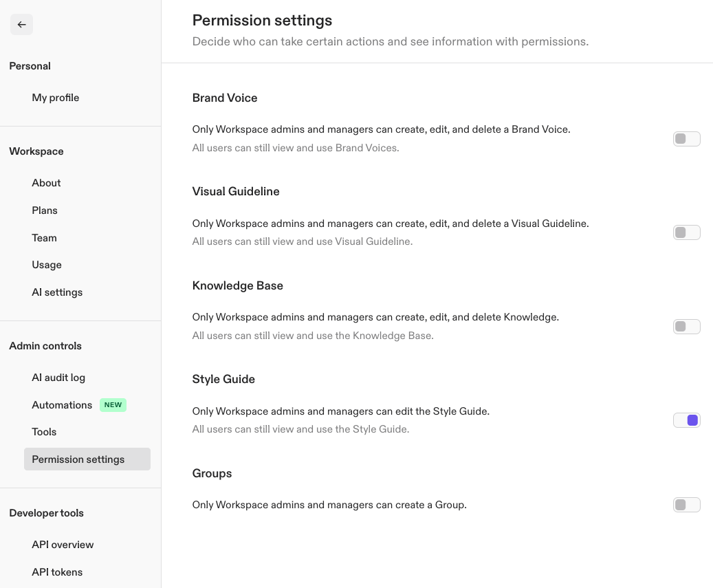Viewport: 713px width, 588px height.
Task: Open the AI audit log
Action: 58,378
